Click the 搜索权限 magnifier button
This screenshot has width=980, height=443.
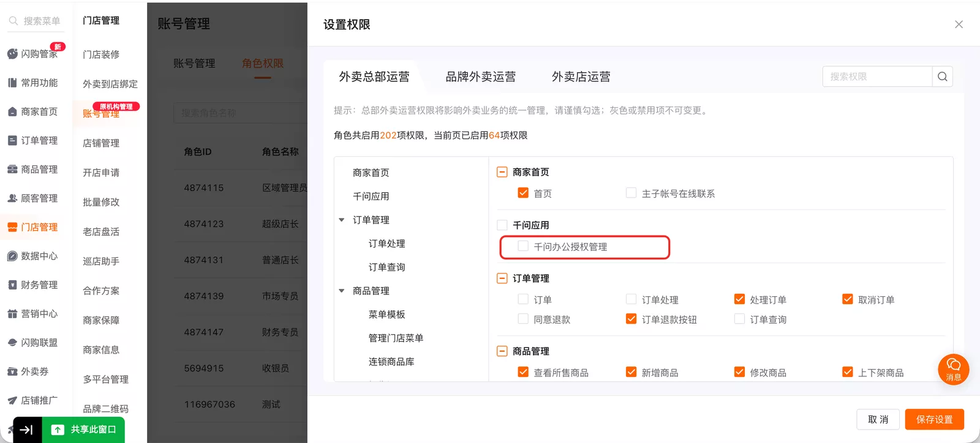(x=943, y=76)
